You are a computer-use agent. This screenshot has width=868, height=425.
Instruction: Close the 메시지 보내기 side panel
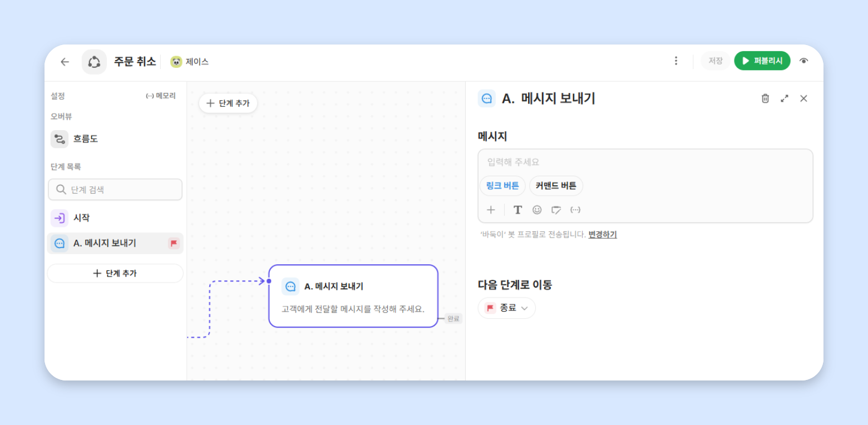point(803,98)
